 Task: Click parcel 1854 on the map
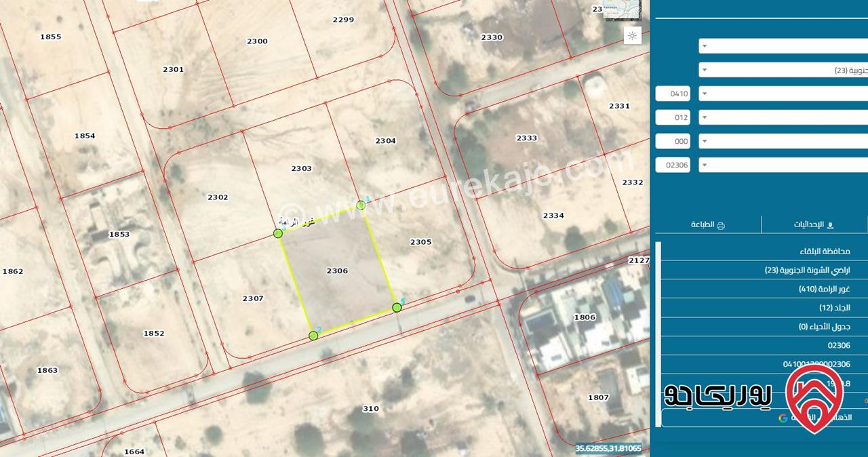click(x=85, y=136)
